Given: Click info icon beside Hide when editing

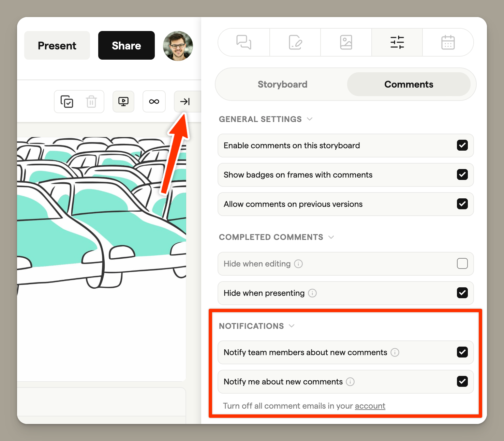Looking at the screenshot, I should point(298,264).
